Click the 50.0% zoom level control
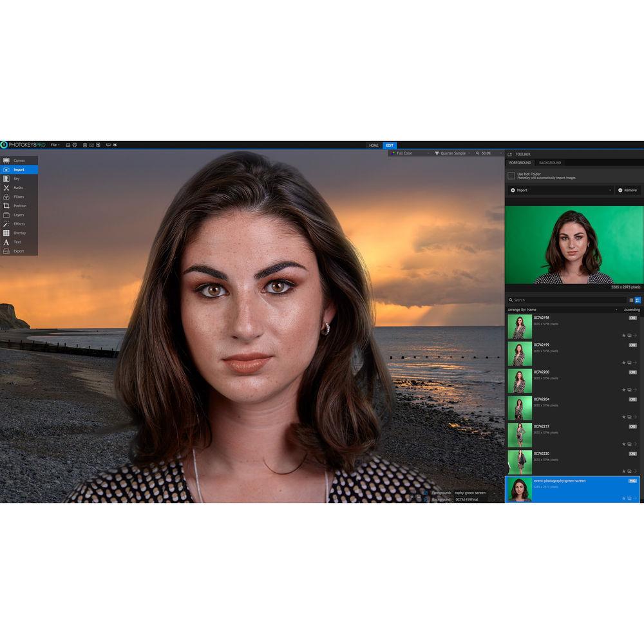This screenshot has width=644, height=644. (x=487, y=153)
